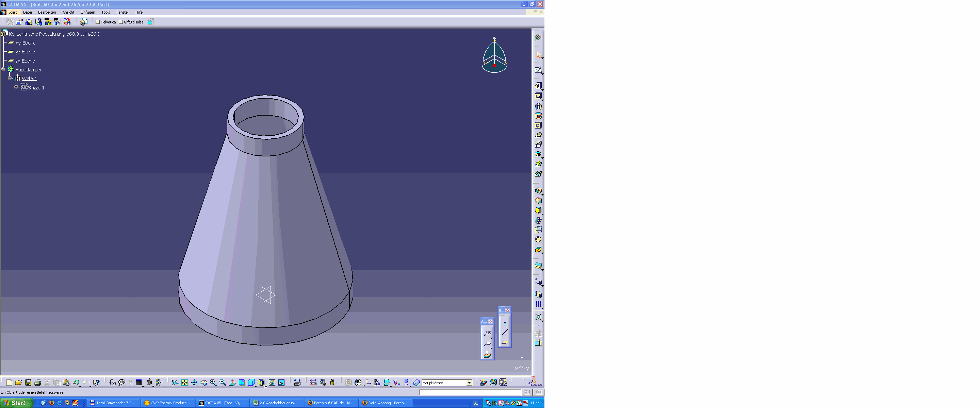Open the Bearbeiten menu
The height and width of the screenshot is (408, 980).
[x=47, y=12]
